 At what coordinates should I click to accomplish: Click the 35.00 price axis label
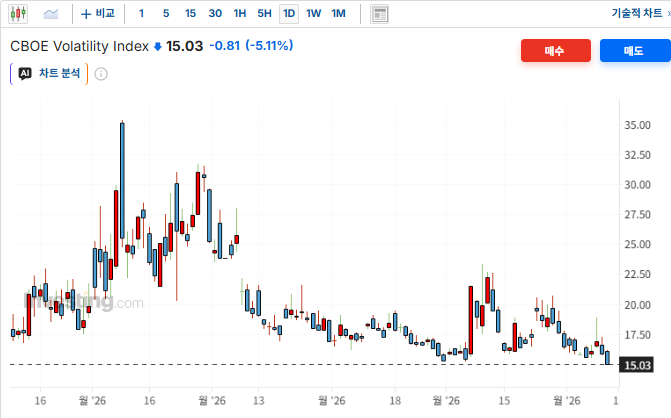click(x=637, y=125)
